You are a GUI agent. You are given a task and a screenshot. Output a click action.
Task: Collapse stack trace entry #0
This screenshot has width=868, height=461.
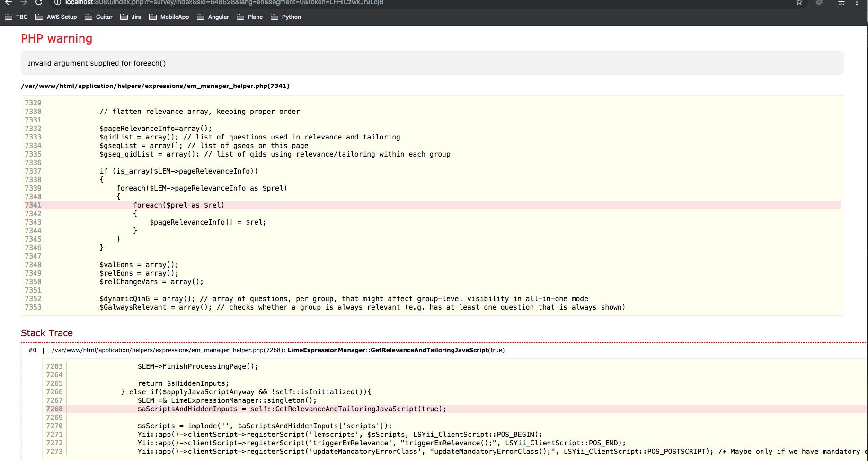tap(46, 351)
